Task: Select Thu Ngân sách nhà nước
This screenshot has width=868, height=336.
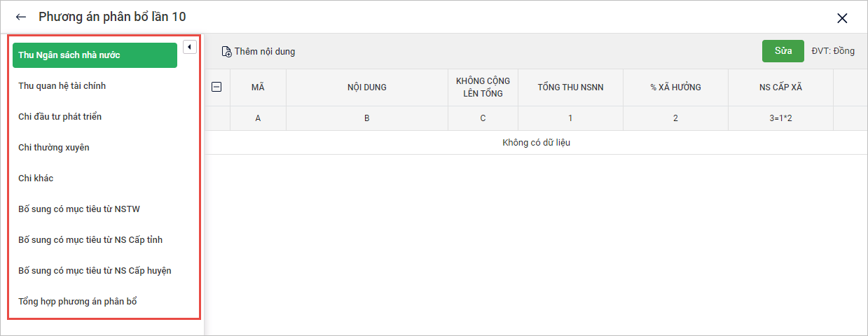Action: coord(95,55)
